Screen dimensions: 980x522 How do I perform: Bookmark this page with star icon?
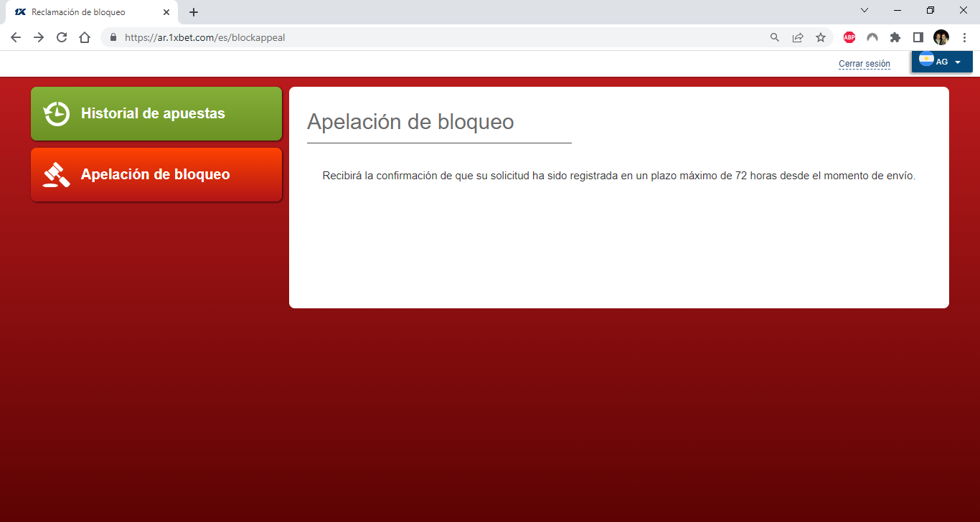coord(821,37)
